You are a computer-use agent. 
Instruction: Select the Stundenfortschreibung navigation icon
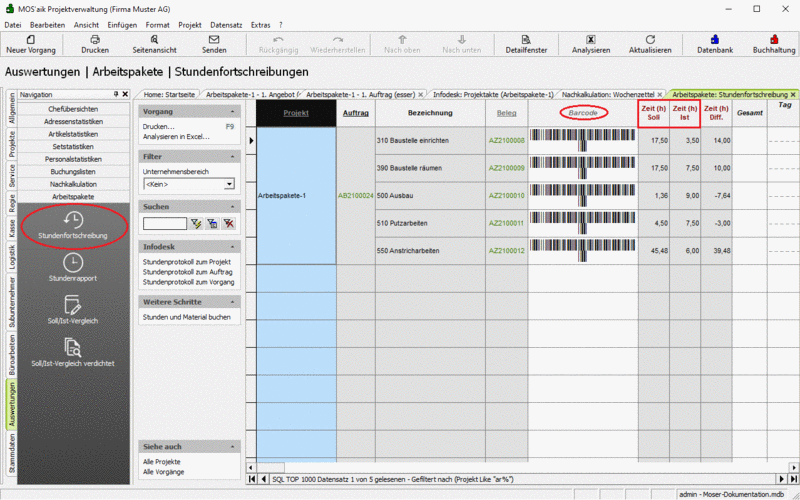tap(73, 226)
